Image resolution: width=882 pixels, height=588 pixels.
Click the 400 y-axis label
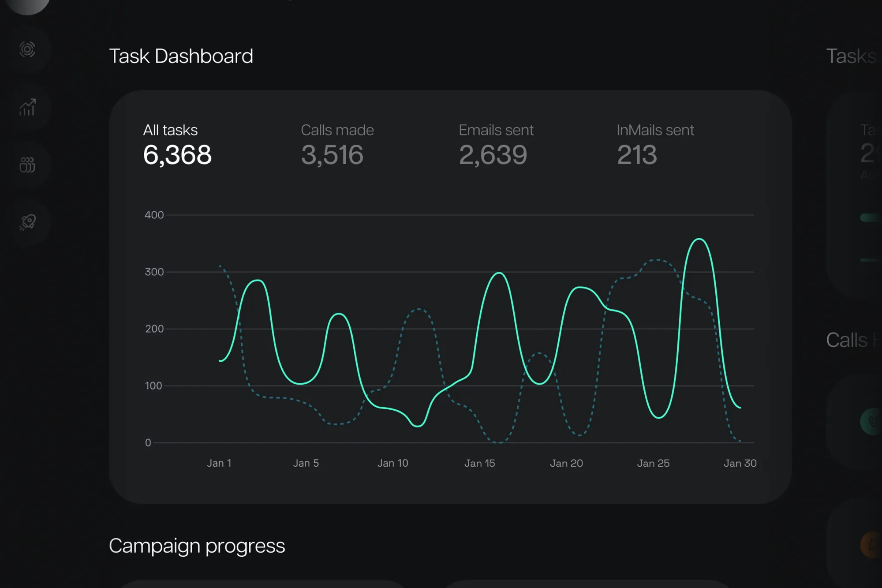[x=154, y=215]
